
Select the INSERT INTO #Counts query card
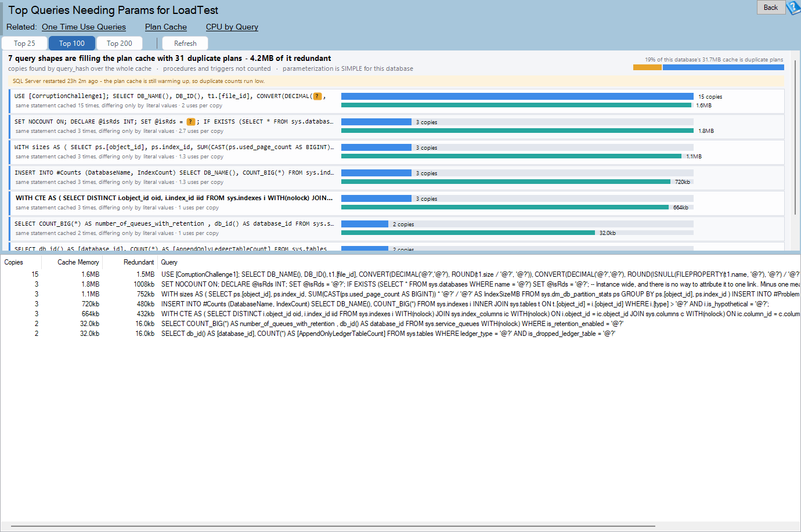click(x=396, y=178)
